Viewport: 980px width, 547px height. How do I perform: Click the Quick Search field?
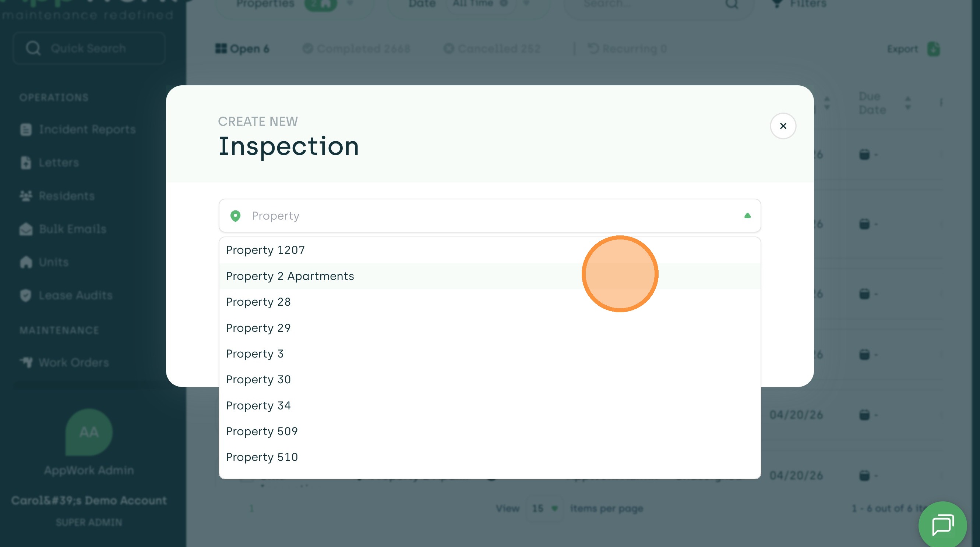point(89,48)
